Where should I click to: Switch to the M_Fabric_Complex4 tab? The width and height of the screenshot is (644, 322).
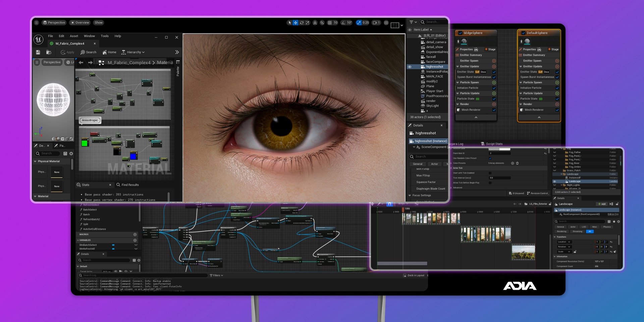pyautogui.click(x=73, y=44)
